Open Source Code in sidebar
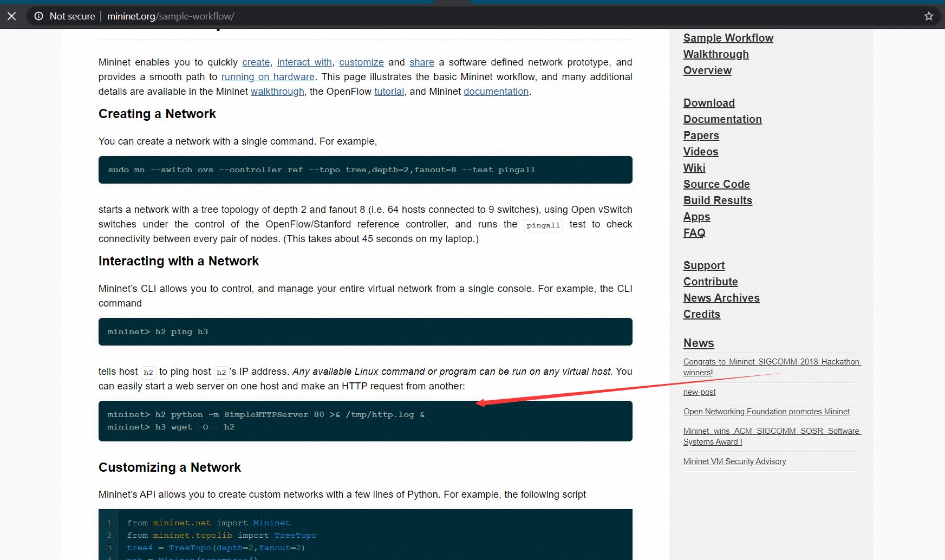Image resolution: width=945 pixels, height=560 pixels. click(716, 184)
